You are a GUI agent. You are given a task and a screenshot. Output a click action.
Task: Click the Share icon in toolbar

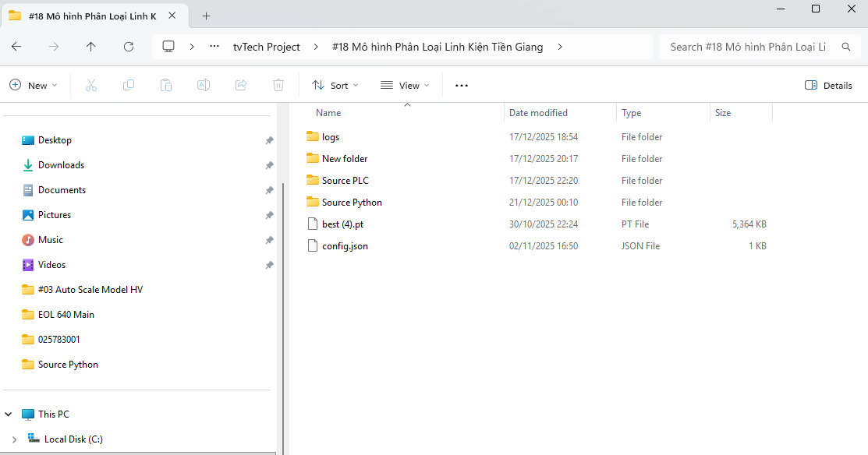point(241,85)
